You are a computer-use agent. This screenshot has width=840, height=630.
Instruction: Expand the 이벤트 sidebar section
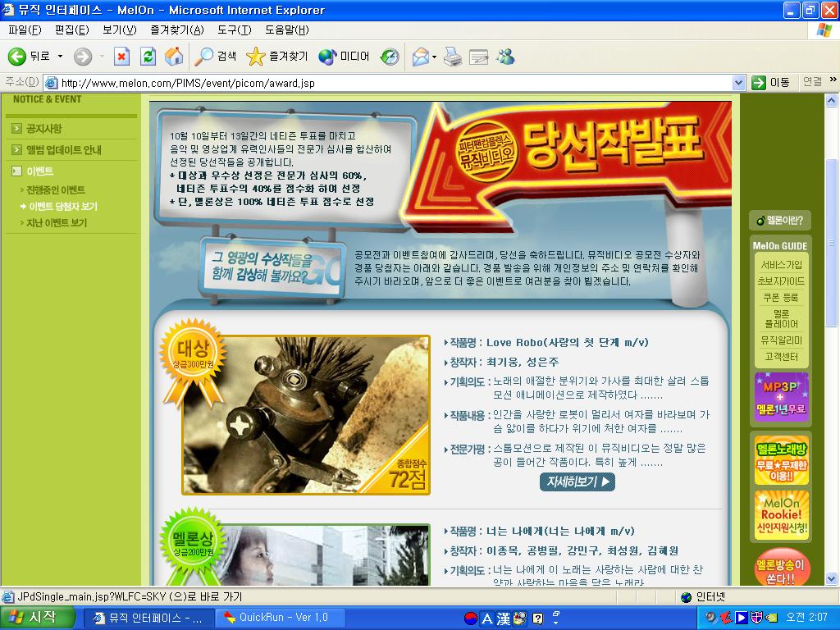39,171
